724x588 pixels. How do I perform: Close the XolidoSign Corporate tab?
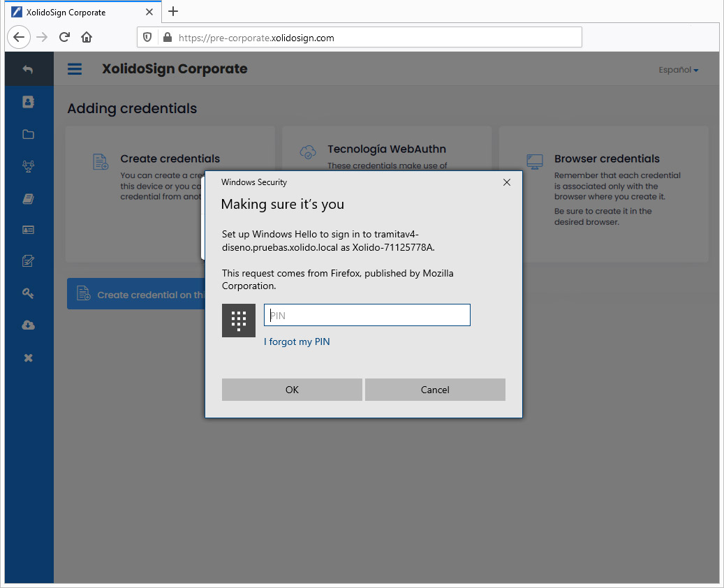(x=149, y=12)
